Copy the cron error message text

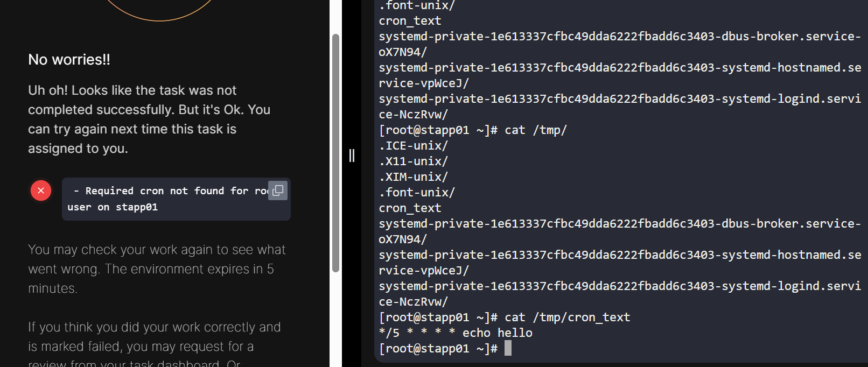(278, 190)
